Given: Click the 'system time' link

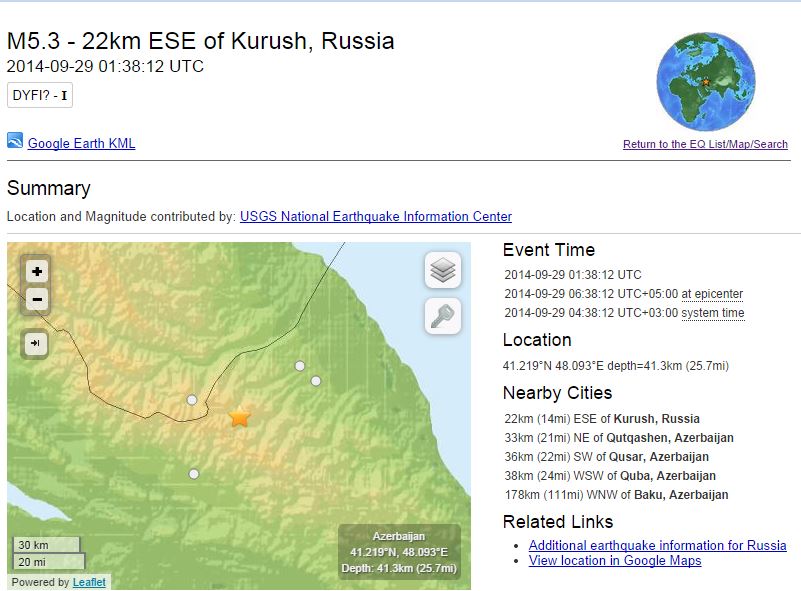Looking at the screenshot, I should [712, 313].
